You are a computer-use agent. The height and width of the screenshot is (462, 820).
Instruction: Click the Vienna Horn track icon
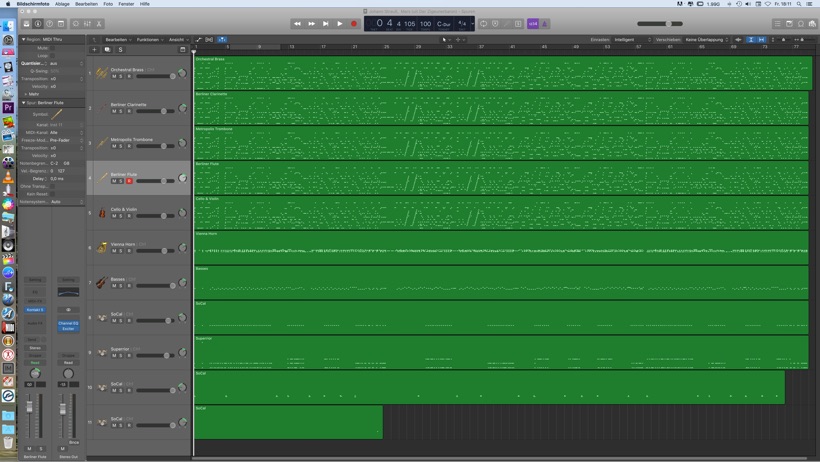102,248
